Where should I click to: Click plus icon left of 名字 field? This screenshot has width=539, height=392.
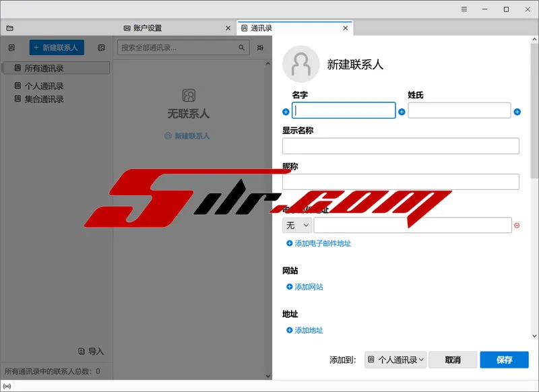point(286,112)
